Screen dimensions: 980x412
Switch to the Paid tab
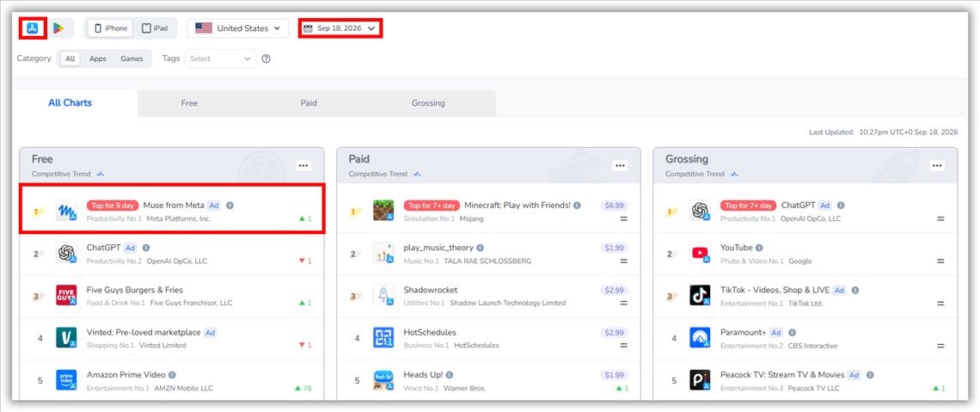309,103
